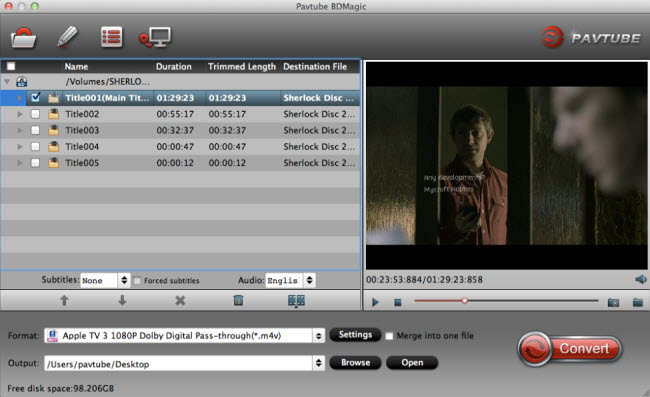Select Title001 trimmed length 01:29:23

tap(227, 98)
